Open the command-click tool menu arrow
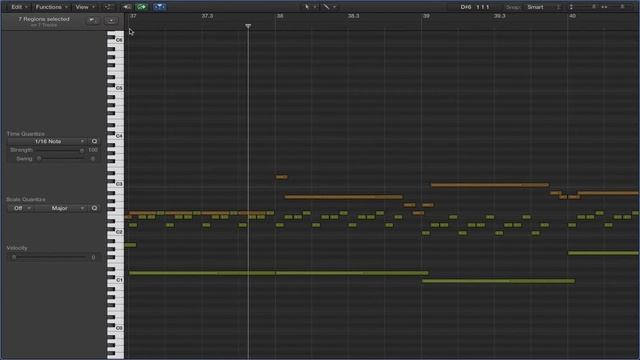The width and height of the screenshot is (640, 360). click(334, 7)
